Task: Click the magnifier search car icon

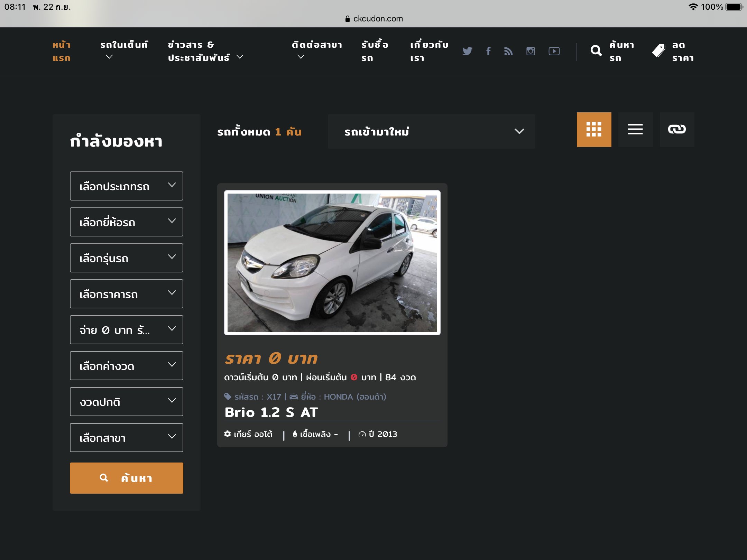Action: coord(596,51)
